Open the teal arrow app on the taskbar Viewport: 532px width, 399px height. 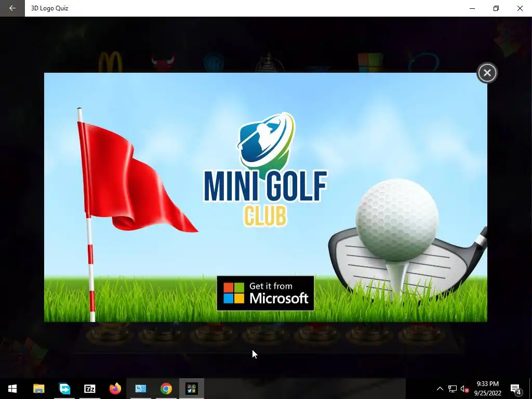64,389
